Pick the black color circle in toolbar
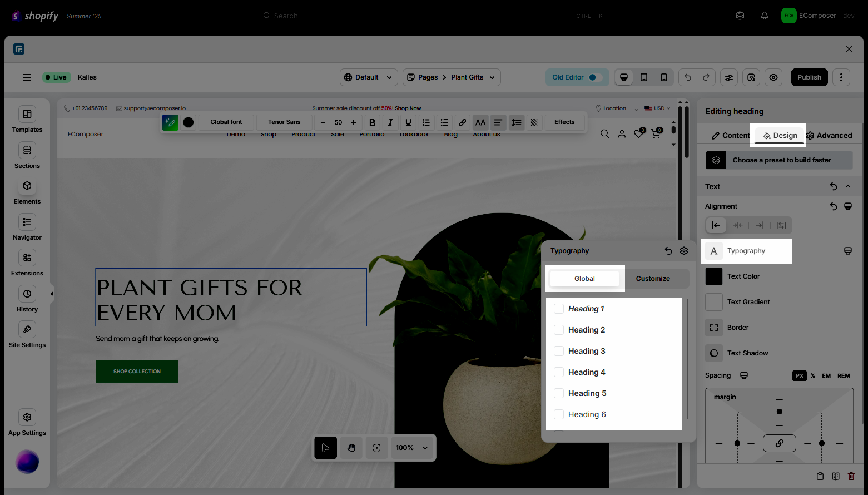Screen dimensions: 868x495 (189, 122)
